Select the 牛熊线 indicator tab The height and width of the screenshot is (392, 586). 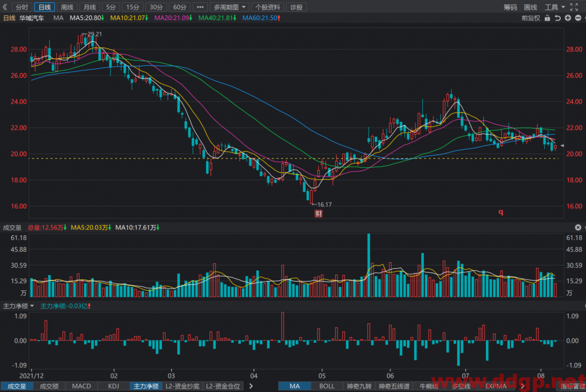[x=429, y=386]
